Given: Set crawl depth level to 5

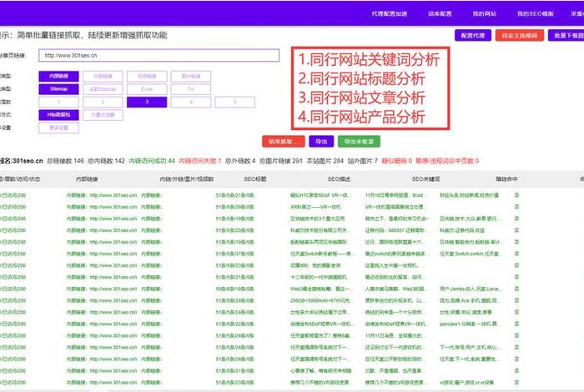Looking at the screenshot, I should [235, 102].
